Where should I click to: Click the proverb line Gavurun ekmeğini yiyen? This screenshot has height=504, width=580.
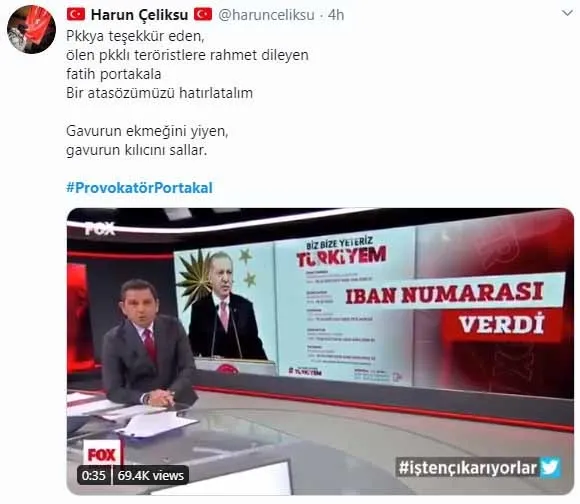[147, 131]
